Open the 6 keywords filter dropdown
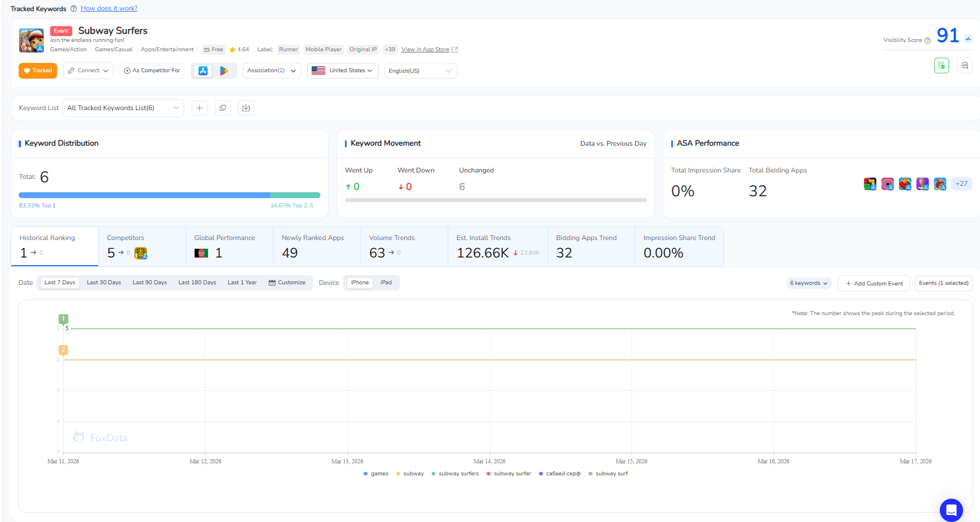980x522 pixels. tap(808, 283)
